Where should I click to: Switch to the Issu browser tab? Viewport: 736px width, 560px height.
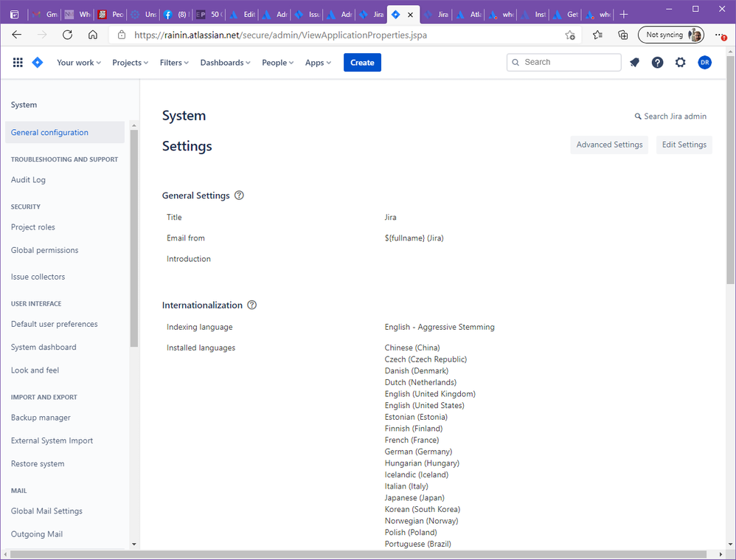pos(308,15)
